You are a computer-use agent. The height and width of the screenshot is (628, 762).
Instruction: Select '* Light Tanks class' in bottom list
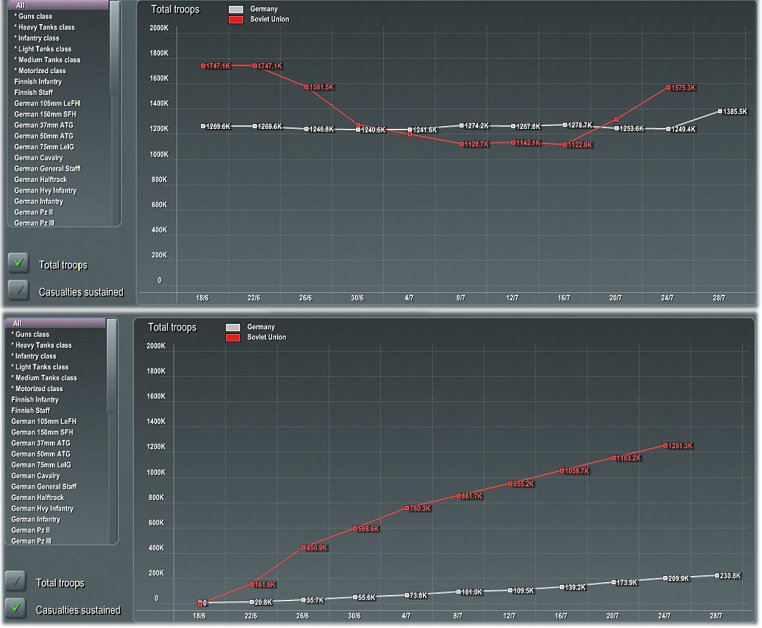coord(40,367)
